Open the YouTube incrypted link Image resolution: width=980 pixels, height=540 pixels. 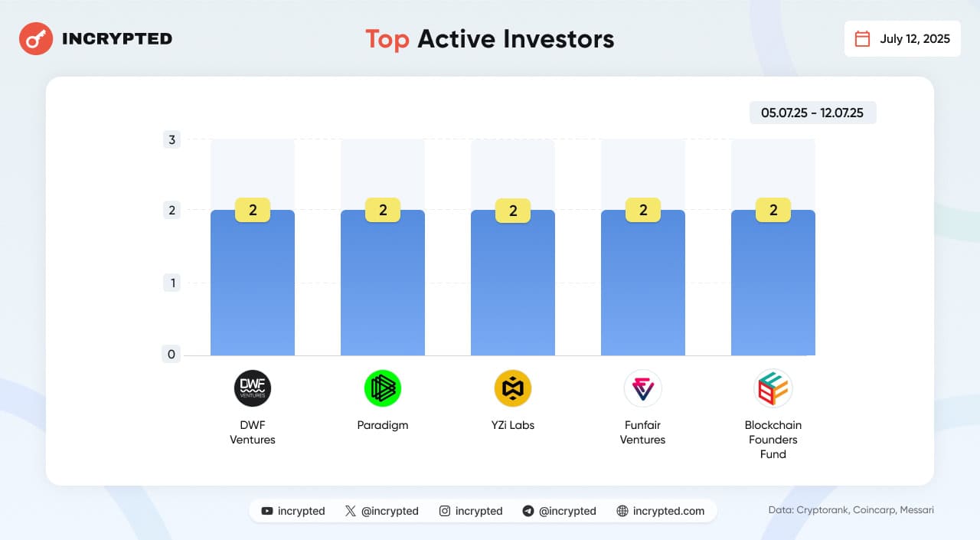pyautogui.click(x=293, y=511)
